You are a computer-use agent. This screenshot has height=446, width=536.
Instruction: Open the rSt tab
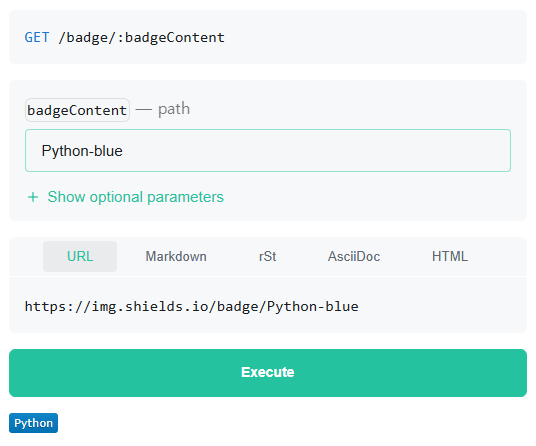268,256
